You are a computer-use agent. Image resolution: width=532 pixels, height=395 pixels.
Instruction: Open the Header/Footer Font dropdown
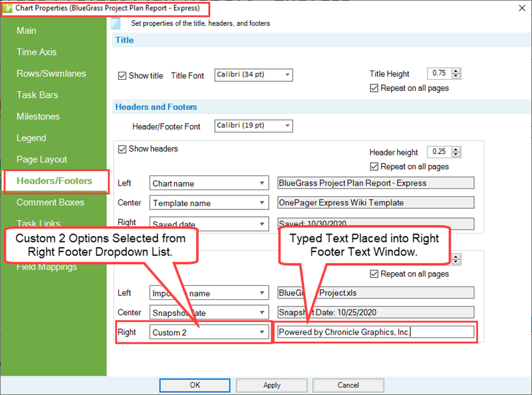[253, 126]
